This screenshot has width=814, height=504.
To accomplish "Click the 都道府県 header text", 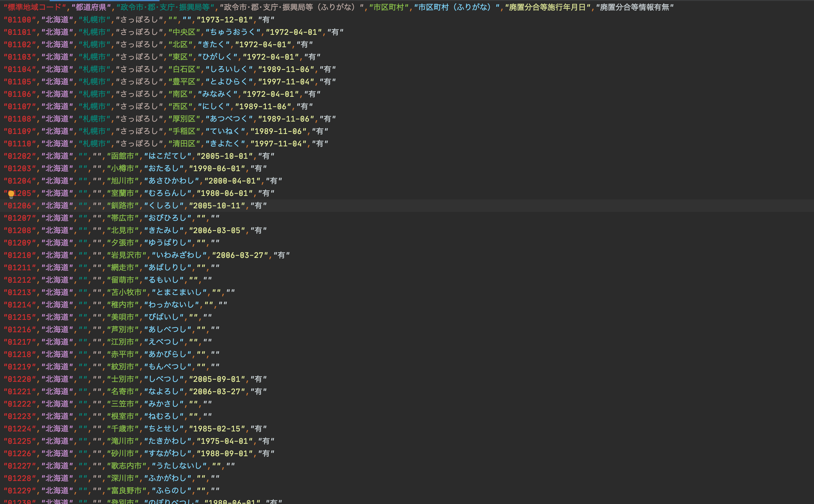I will tap(91, 7).
